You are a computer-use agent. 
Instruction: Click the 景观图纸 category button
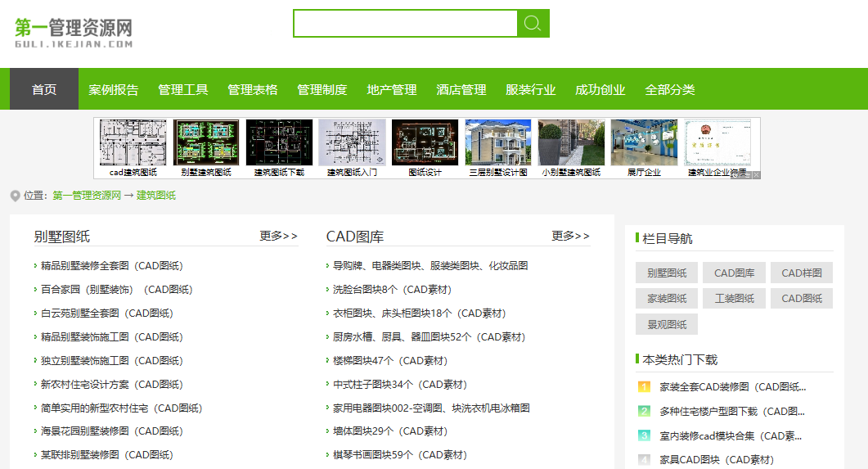click(x=667, y=324)
